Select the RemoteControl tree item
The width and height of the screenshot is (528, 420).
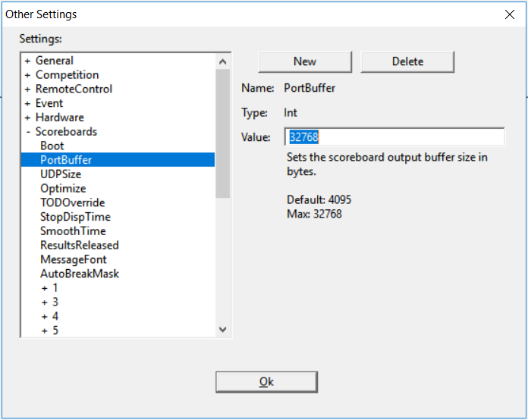click(x=74, y=89)
